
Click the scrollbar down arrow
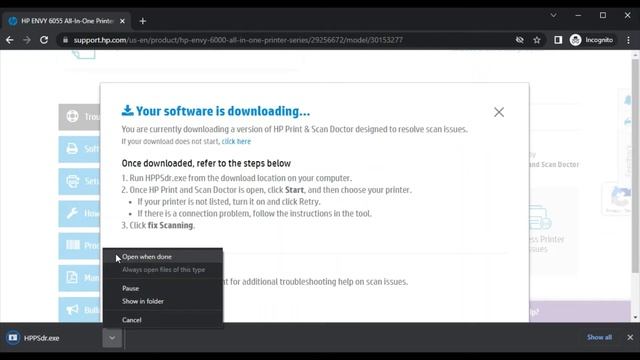(x=635, y=318)
